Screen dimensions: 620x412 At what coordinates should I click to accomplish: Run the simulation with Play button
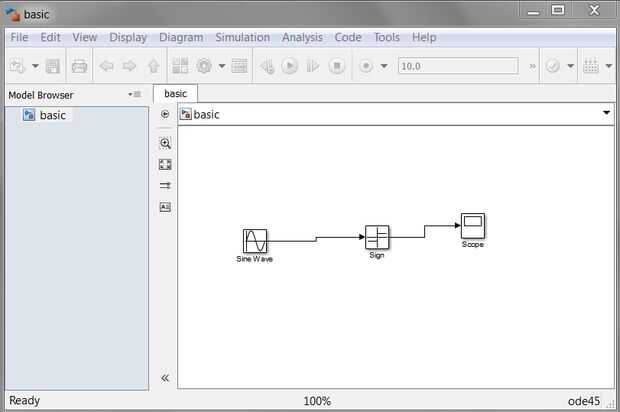pos(290,66)
